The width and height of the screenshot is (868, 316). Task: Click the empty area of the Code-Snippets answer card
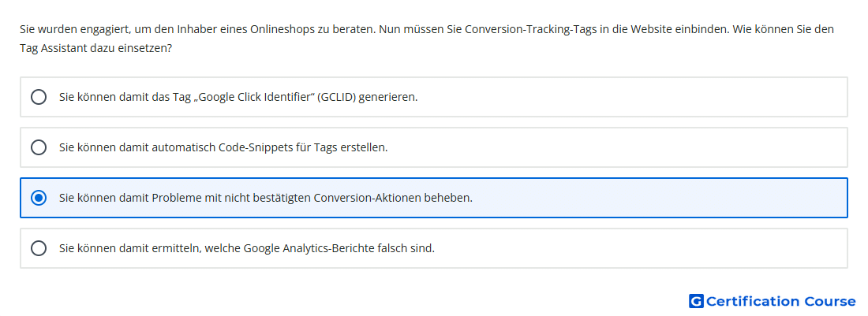tap(617, 147)
